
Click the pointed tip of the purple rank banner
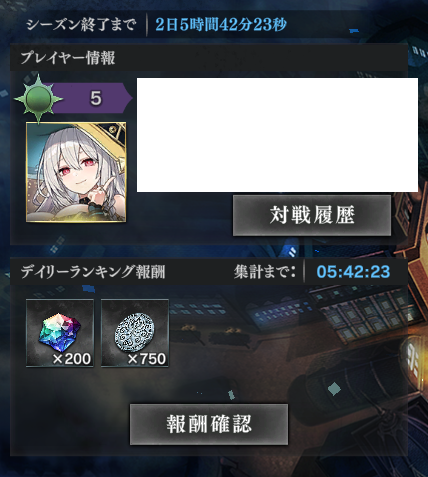click(128, 98)
